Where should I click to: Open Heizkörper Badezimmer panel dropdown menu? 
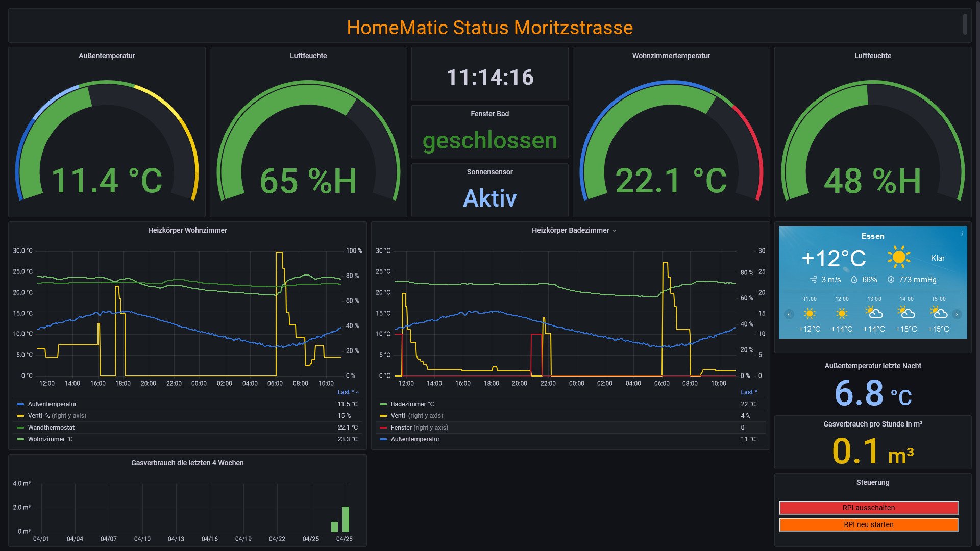(615, 231)
